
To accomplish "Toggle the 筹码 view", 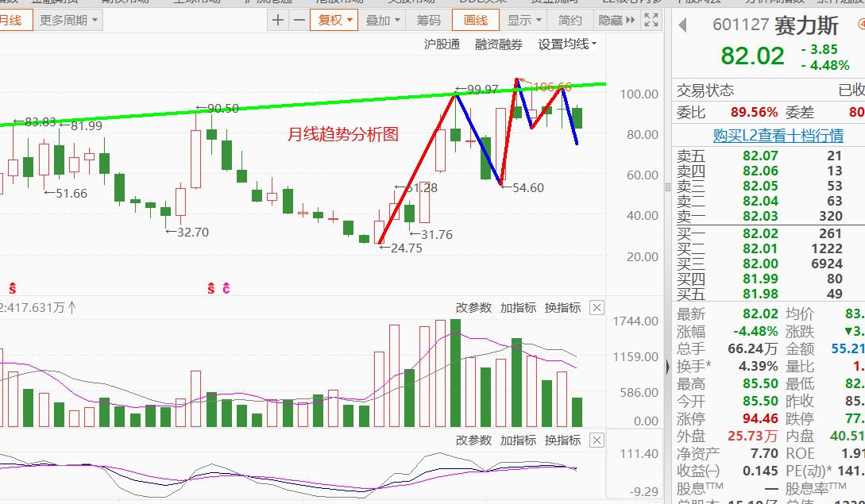I will pyautogui.click(x=429, y=21).
